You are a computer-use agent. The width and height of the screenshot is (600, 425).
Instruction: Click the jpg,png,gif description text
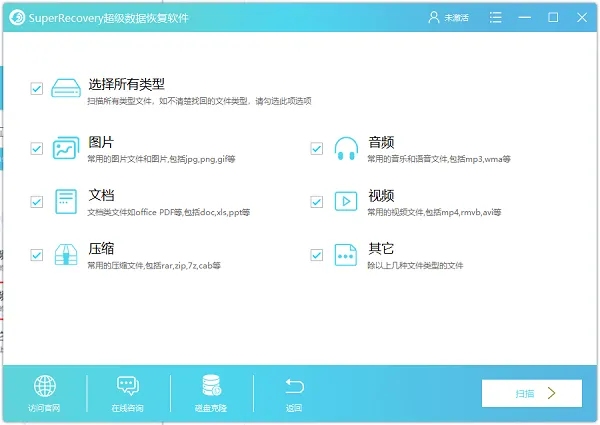161,159
